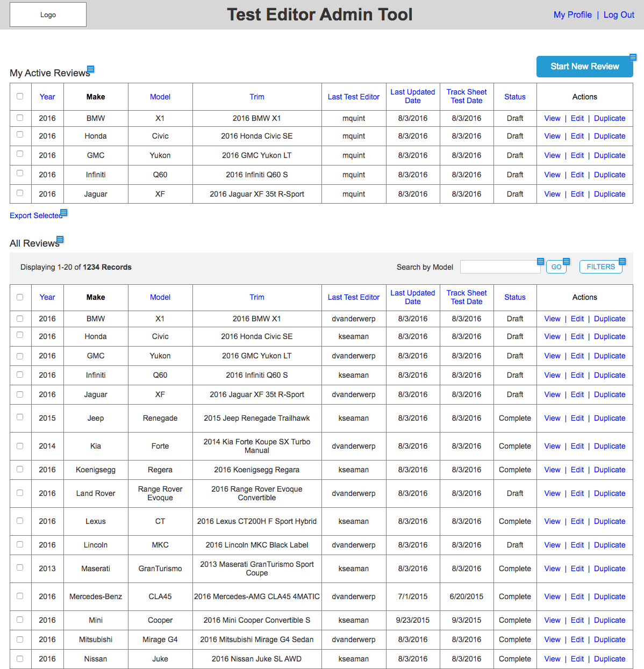Check the Jeep Renegade row checkbox

(x=20, y=416)
